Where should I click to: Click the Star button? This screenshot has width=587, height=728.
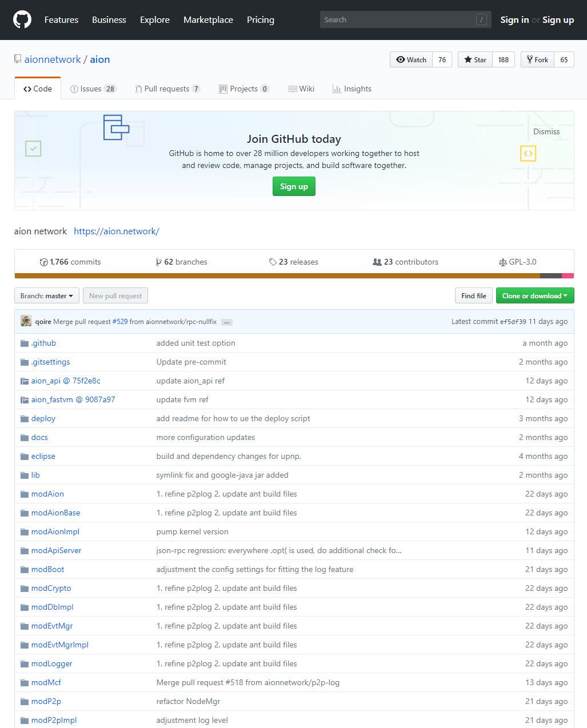[476, 59]
